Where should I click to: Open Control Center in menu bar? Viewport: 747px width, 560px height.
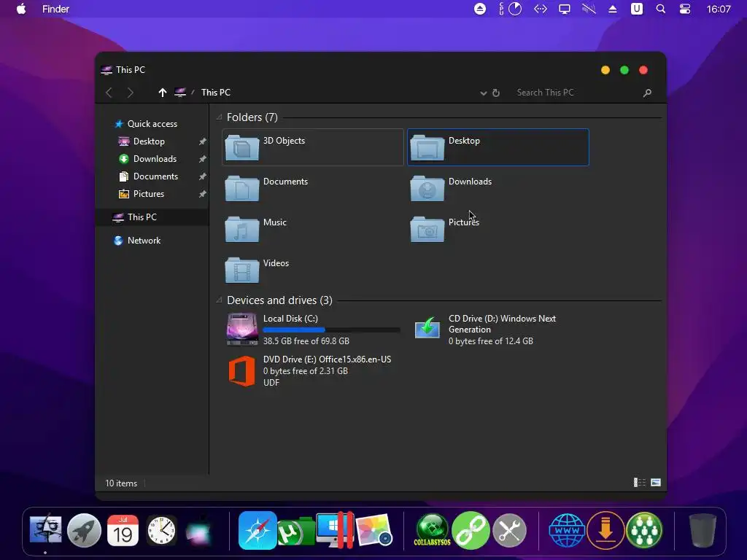tap(685, 9)
